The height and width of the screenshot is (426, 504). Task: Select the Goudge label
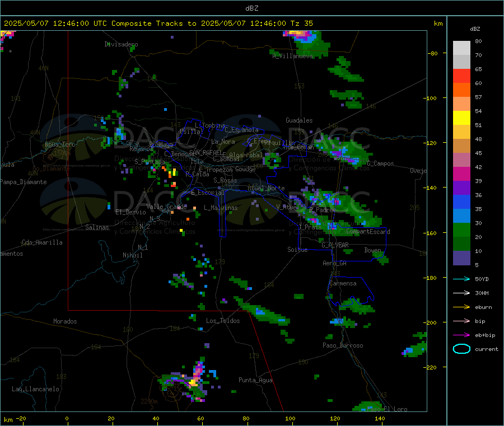click(x=245, y=169)
